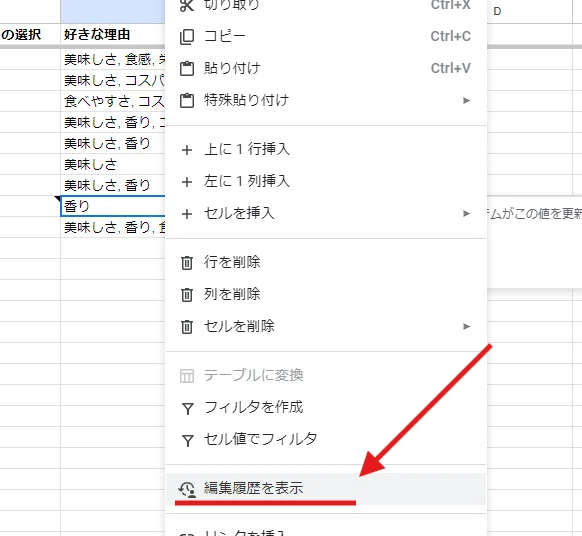
Task: Click the active cell containing 香り
Action: point(113,206)
